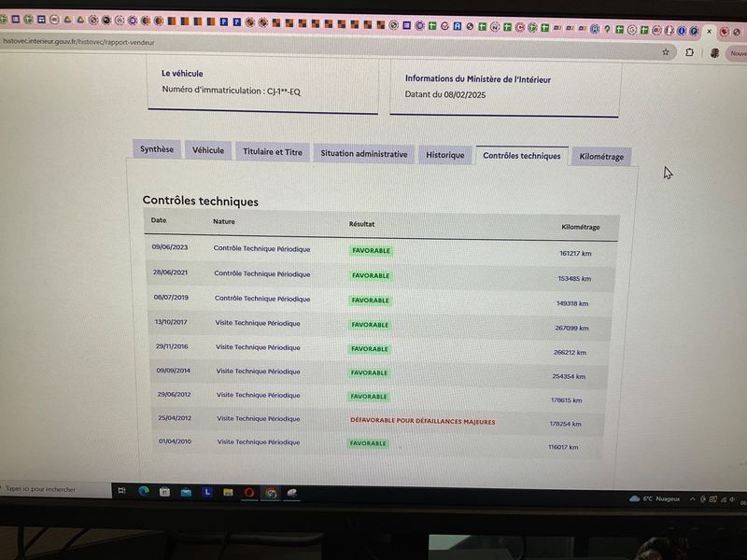Select the 25/04/2012 date cell
747x560 pixels.
(175, 417)
